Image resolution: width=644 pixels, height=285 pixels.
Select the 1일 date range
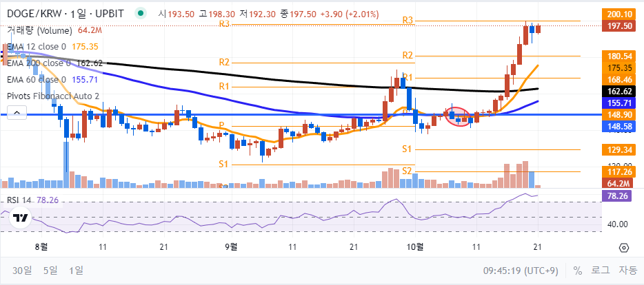(x=76, y=271)
